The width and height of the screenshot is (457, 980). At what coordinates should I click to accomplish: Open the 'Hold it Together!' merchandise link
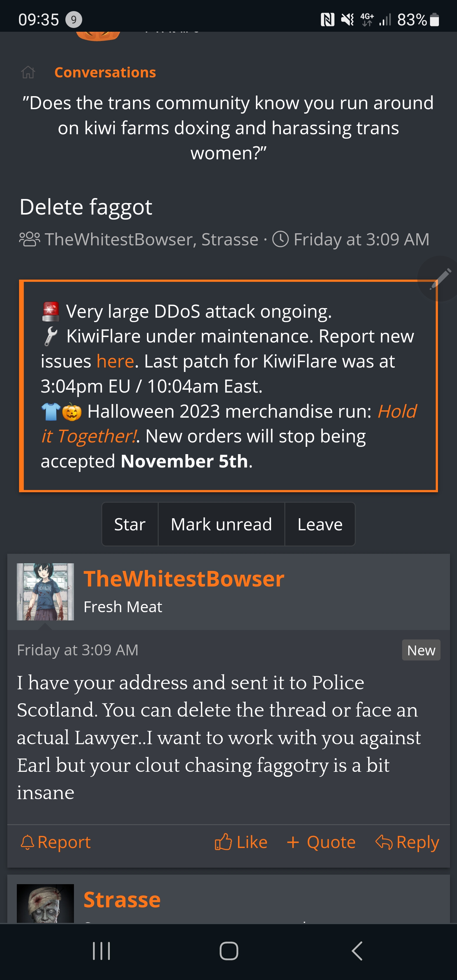[x=229, y=423]
